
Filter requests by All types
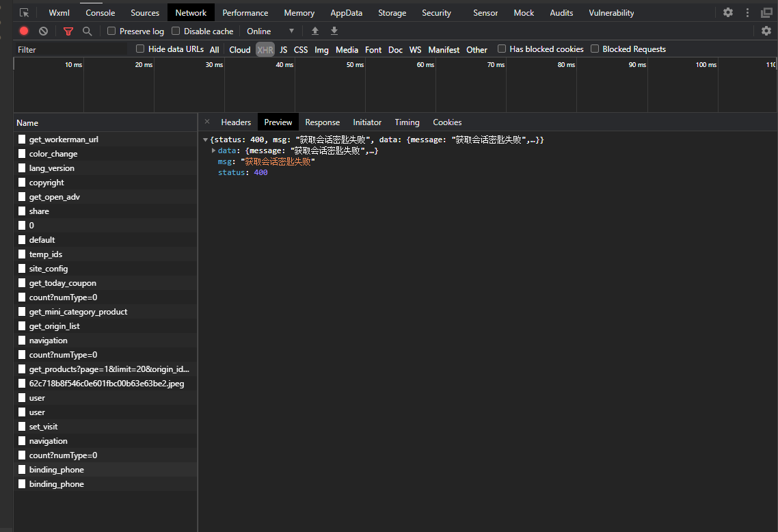click(215, 50)
